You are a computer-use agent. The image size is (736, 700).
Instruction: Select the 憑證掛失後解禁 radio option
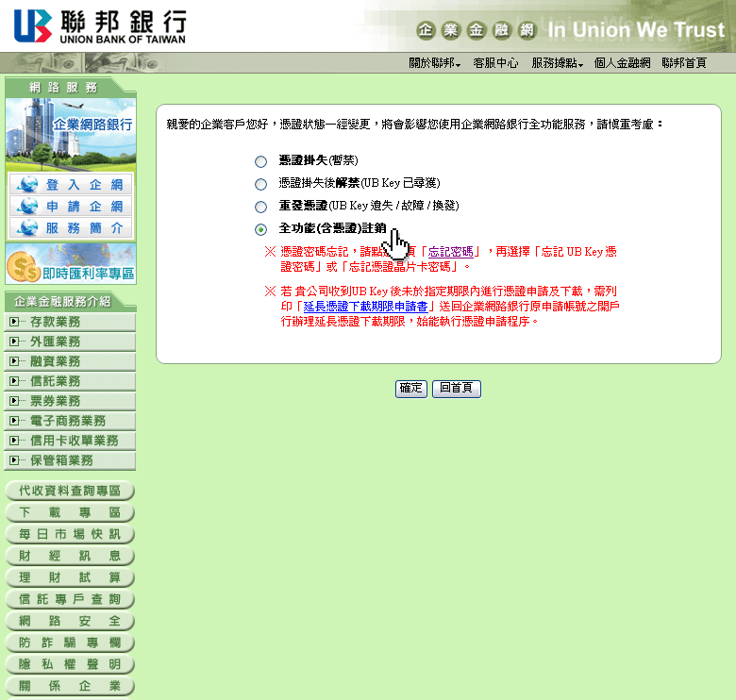coord(260,184)
